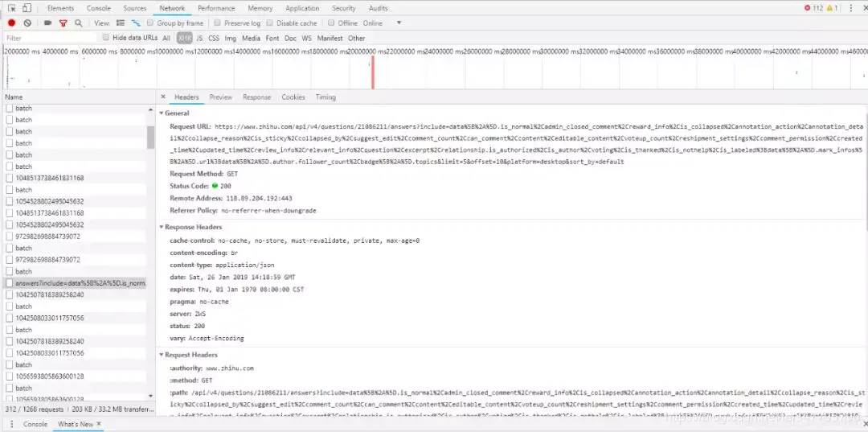Open the Sources tab
Screen dimensions: 868x432
pos(134,8)
